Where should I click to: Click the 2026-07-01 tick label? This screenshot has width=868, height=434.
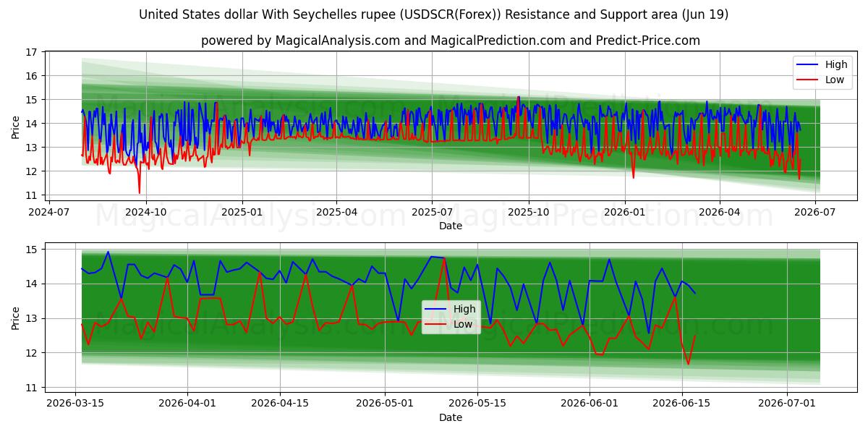(x=788, y=404)
